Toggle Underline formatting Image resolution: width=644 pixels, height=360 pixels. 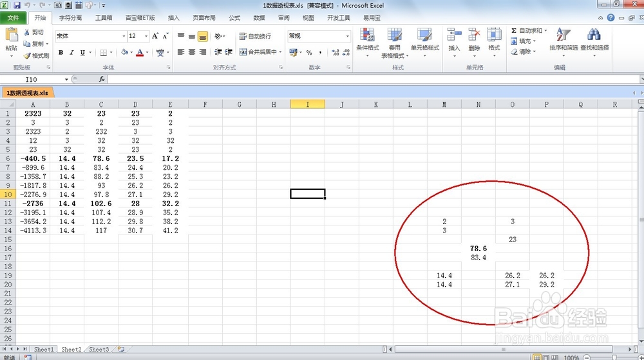82,53
